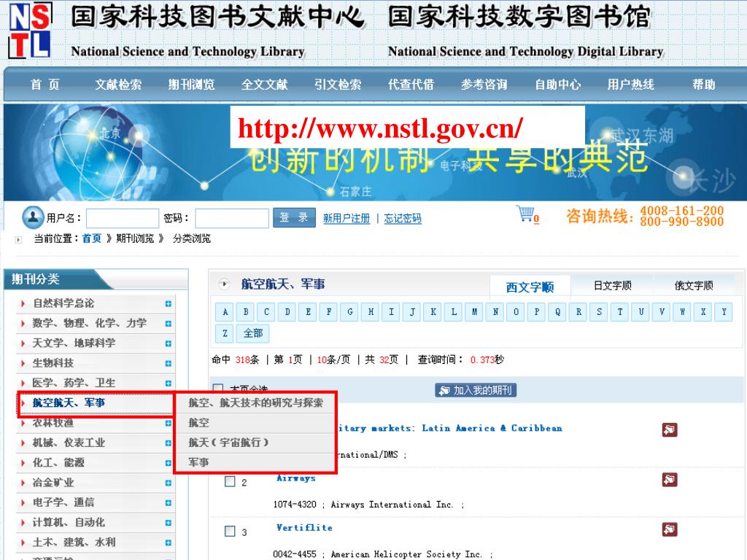
Task: Click the NSTL logo
Action: point(30,31)
